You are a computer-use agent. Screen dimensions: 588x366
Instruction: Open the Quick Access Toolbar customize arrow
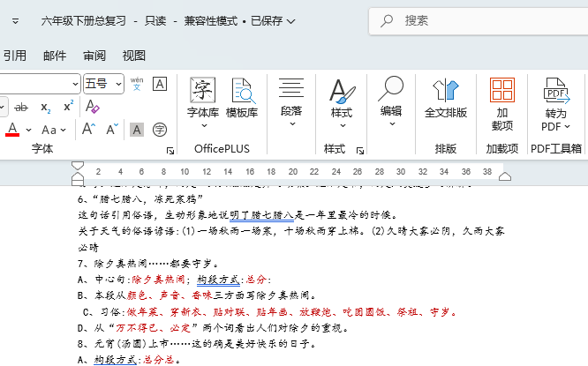coord(15,21)
